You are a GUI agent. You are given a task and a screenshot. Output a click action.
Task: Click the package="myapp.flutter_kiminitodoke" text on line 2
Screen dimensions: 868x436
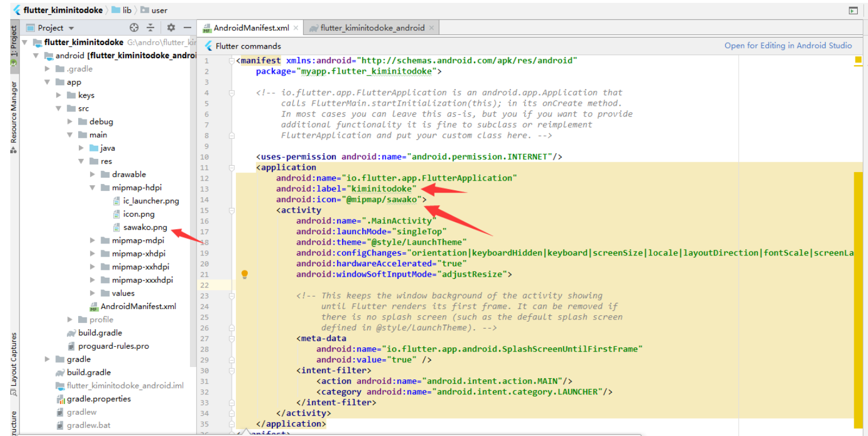(347, 71)
